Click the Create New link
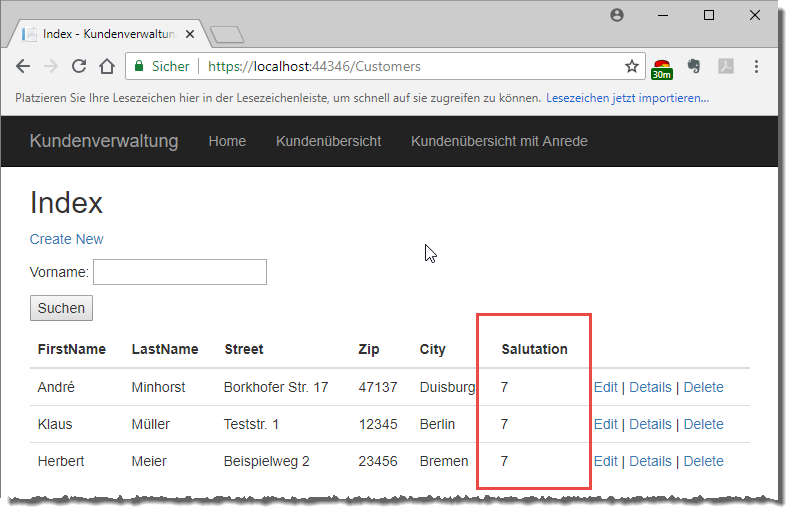 click(x=66, y=239)
